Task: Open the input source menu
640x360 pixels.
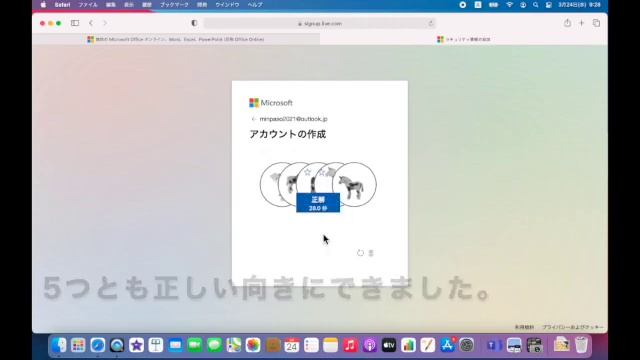Action: point(478,5)
